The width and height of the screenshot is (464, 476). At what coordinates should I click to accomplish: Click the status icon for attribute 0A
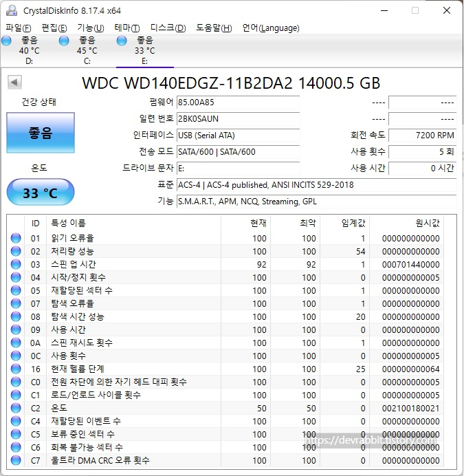tap(16, 343)
